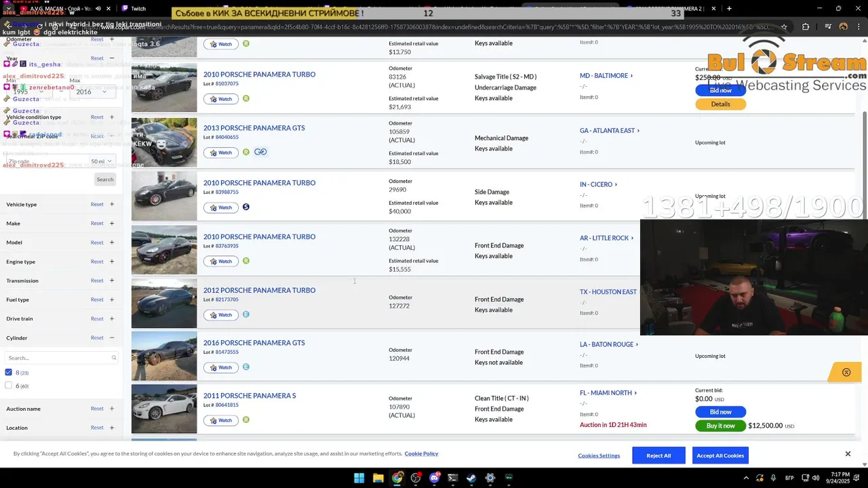Expand the Model filter
868x488 pixels.
[x=112, y=242]
